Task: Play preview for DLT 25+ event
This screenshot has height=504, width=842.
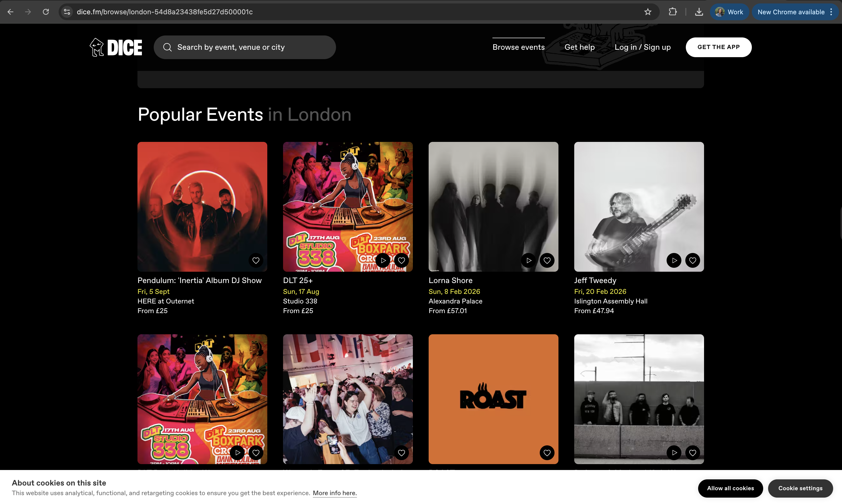Action: point(383,260)
